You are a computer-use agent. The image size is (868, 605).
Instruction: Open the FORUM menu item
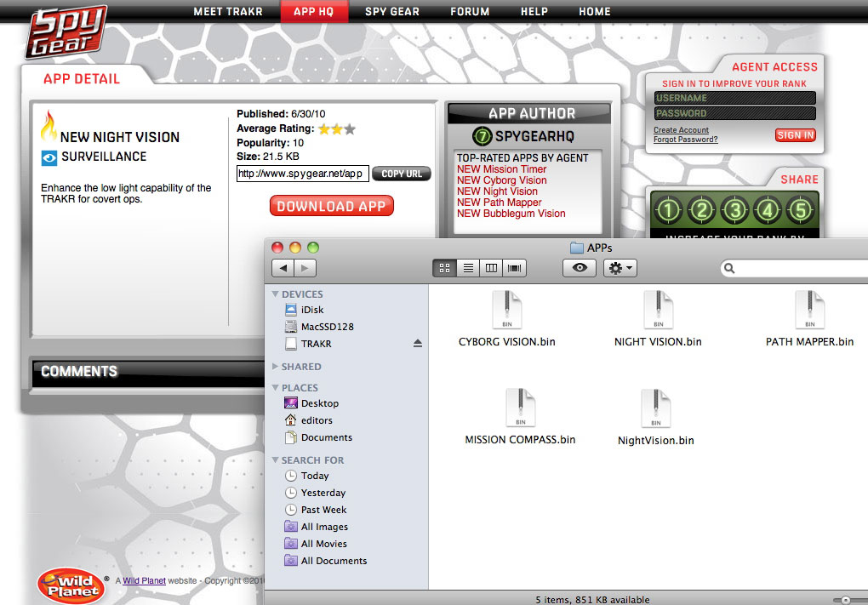pyautogui.click(x=470, y=12)
